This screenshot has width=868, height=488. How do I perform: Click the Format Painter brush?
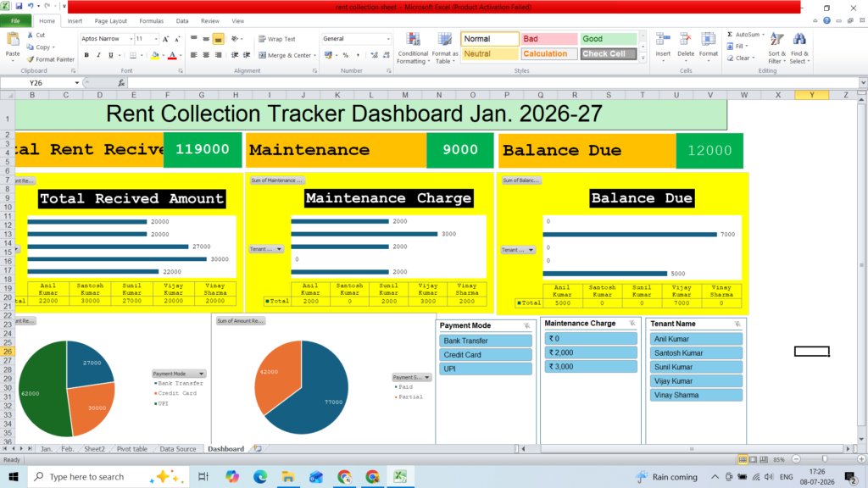[x=31, y=59]
